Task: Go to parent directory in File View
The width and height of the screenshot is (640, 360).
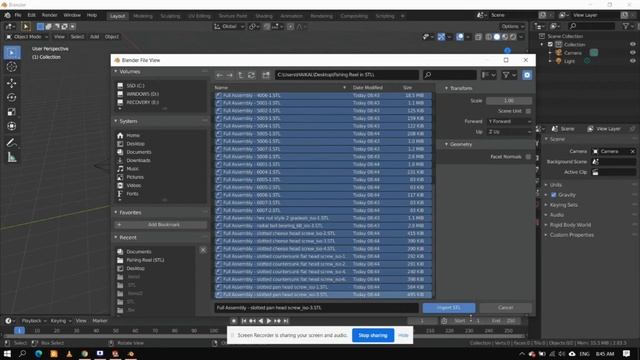Action: (x=240, y=75)
